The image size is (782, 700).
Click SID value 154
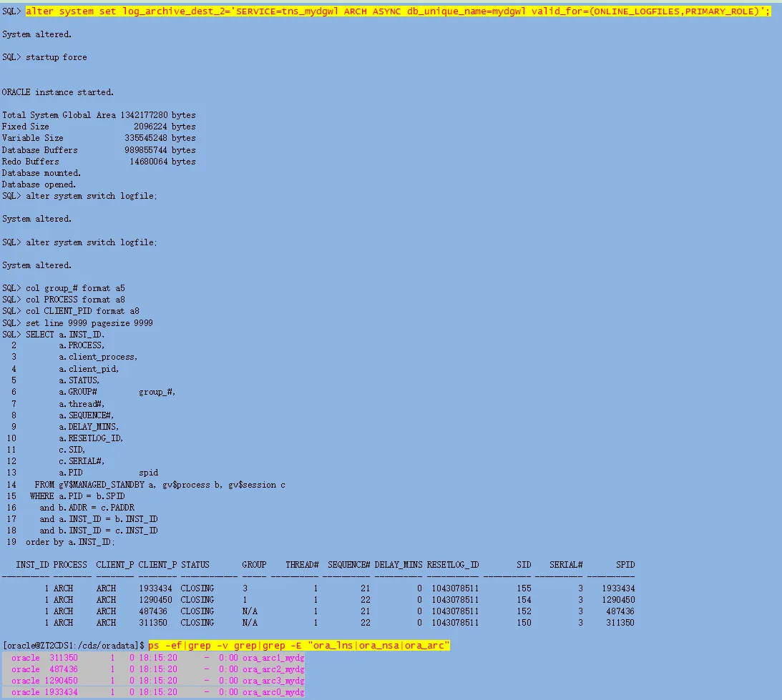tap(524, 600)
